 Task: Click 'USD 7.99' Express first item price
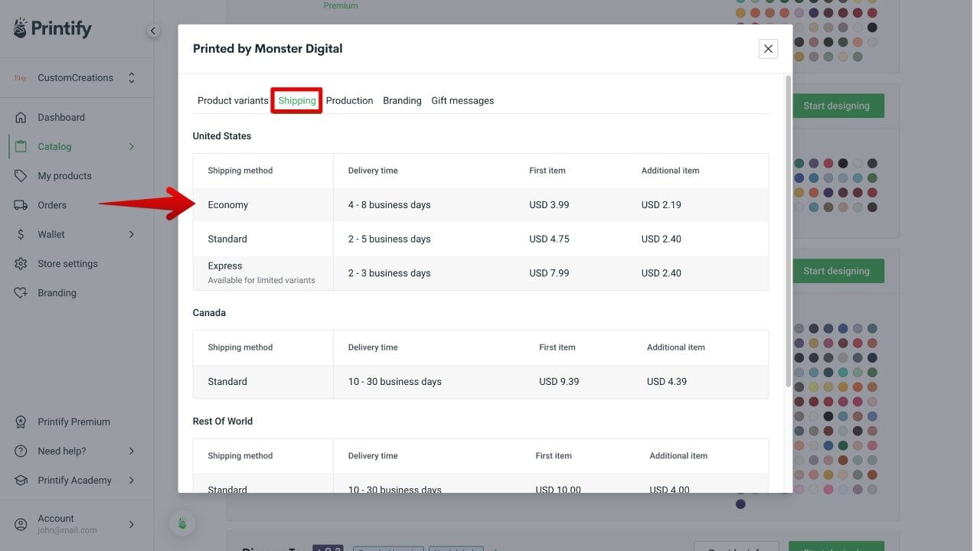[x=549, y=272]
